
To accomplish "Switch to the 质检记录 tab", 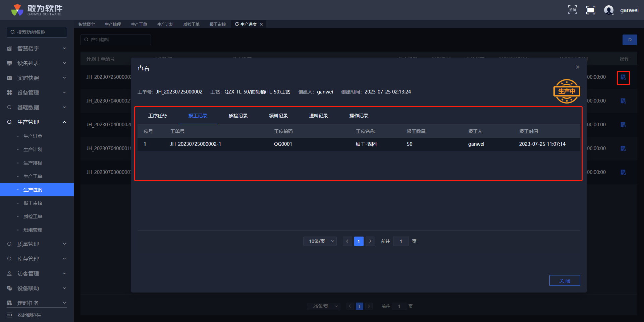I will pyautogui.click(x=238, y=116).
